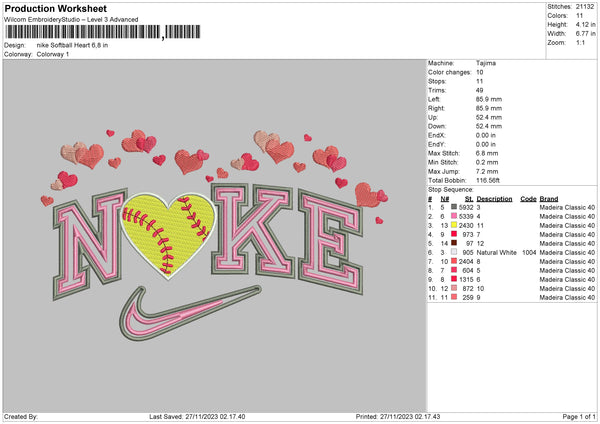Click the 'EndX:' label
The height and width of the screenshot is (424, 600).
(x=437, y=135)
